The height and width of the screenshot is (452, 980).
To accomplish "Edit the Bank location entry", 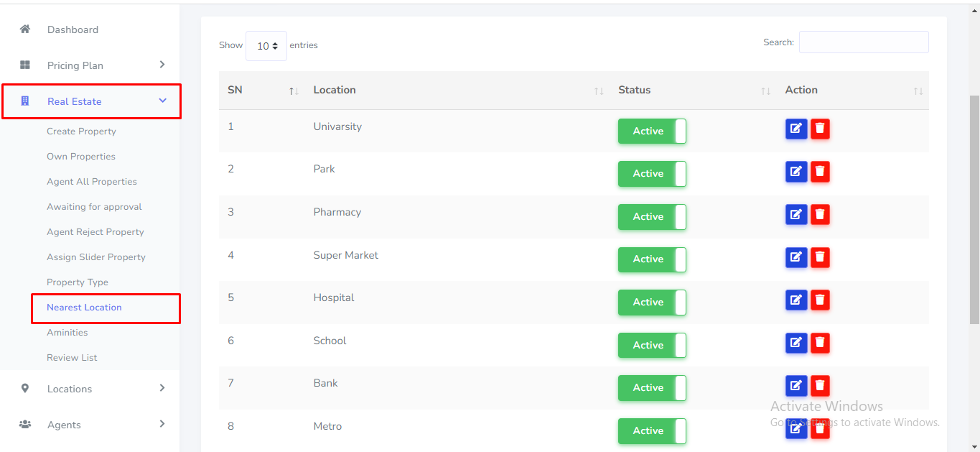I will click(x=796, y=386).
